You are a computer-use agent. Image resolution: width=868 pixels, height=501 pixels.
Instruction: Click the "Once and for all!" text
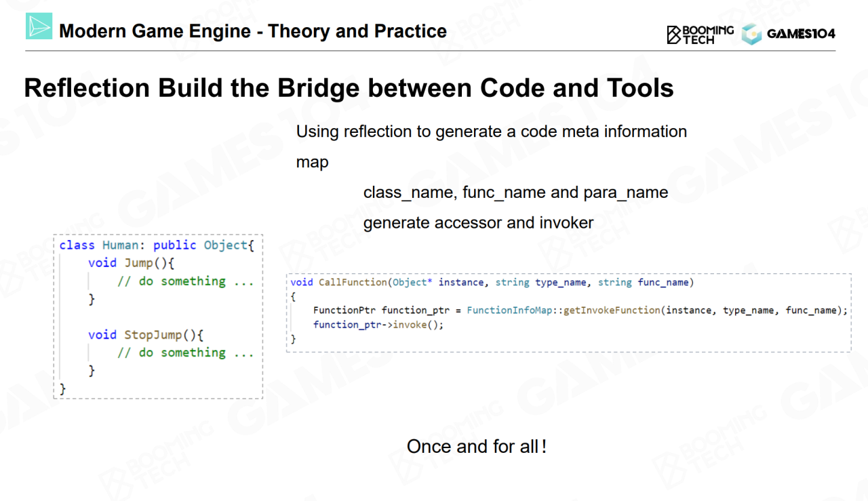[x=477, y=447]
